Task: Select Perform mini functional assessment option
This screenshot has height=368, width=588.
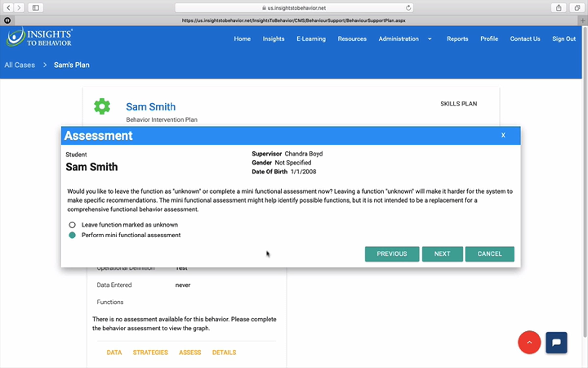Action: coord(72,235)
